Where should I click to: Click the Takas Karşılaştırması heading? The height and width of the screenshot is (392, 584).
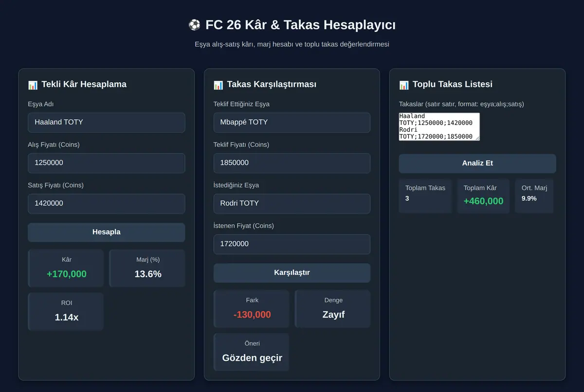[x=272, y=84]
